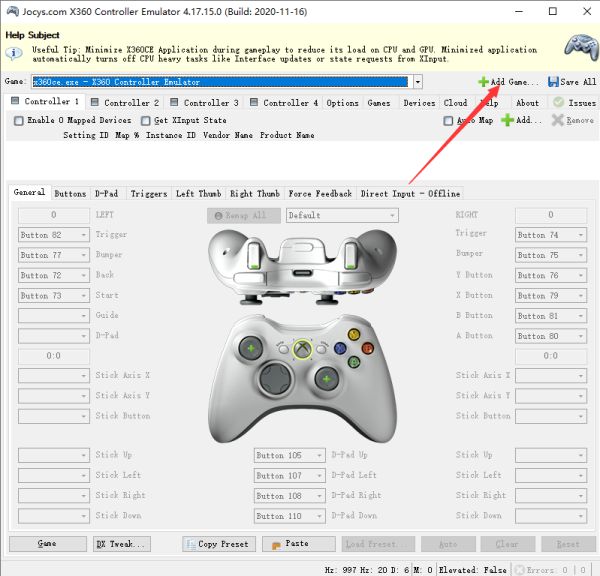Screen dimensions: 600x576
Task: Click the green Add mapping plus icon
Action: (507, 120)
